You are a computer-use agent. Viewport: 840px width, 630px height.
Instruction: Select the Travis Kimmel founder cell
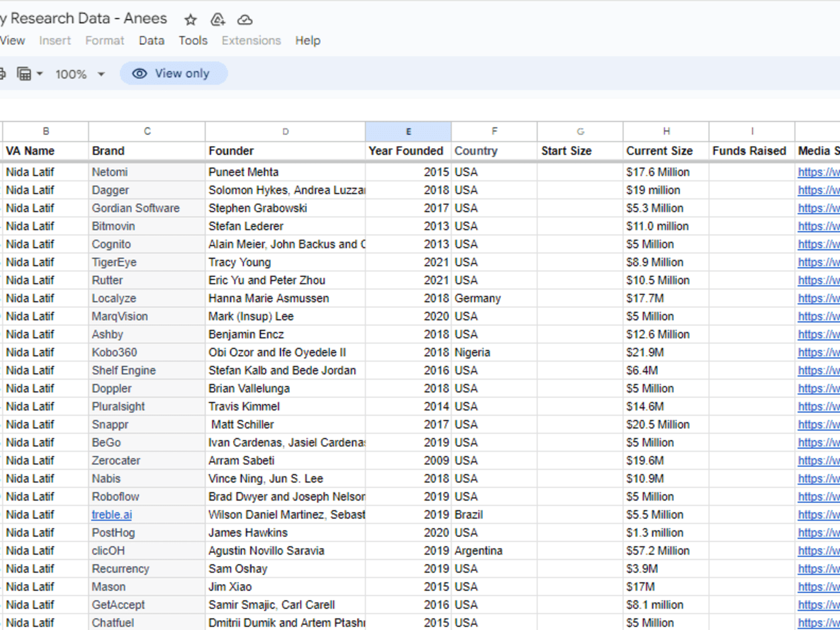(286, 407)
